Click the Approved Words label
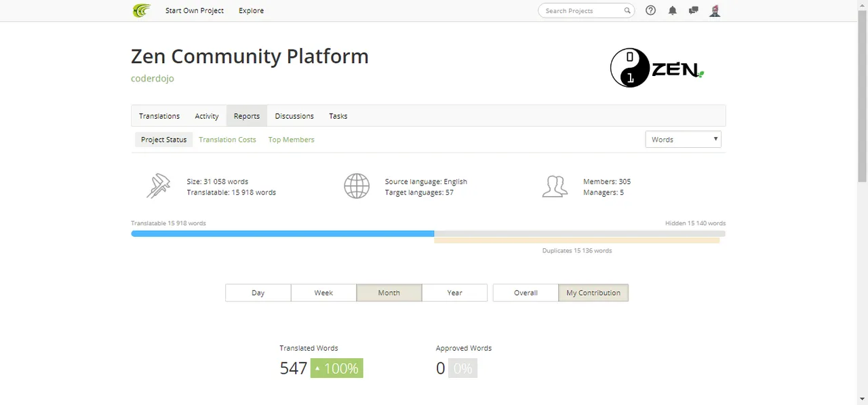This screenshot has width=868, height=405. (464, 348)
